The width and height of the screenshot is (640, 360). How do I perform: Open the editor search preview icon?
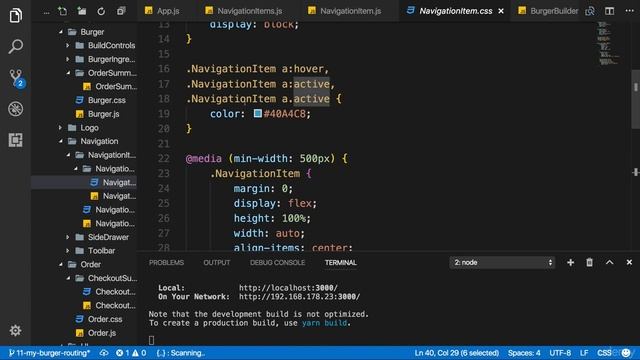pyautogui.click(x=590, y=11)
